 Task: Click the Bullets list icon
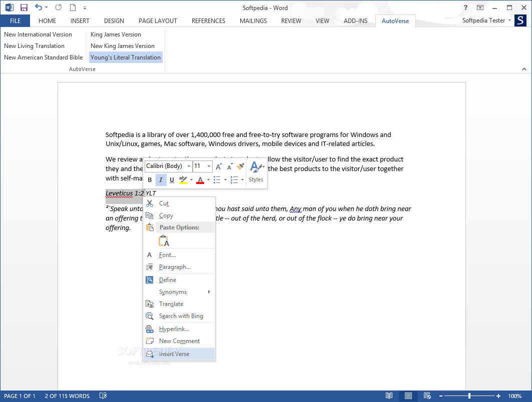coord(217,180)
